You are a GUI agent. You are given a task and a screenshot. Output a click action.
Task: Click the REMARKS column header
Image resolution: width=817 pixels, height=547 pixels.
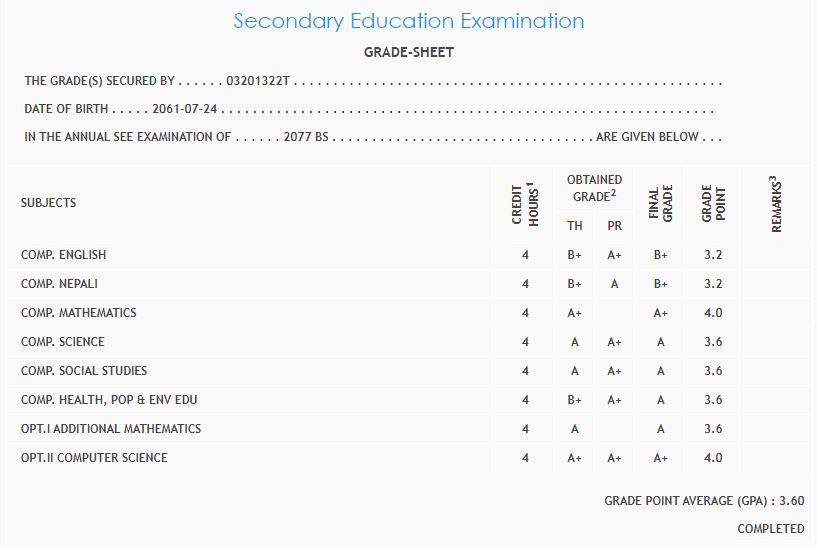point(777,204)
